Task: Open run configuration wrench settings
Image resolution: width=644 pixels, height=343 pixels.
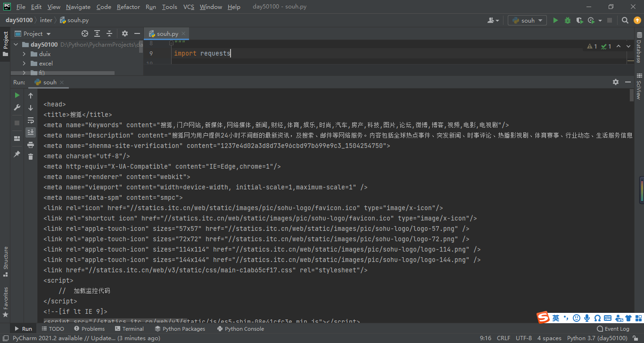Action: pyautogui.click(x=17, y=107)
